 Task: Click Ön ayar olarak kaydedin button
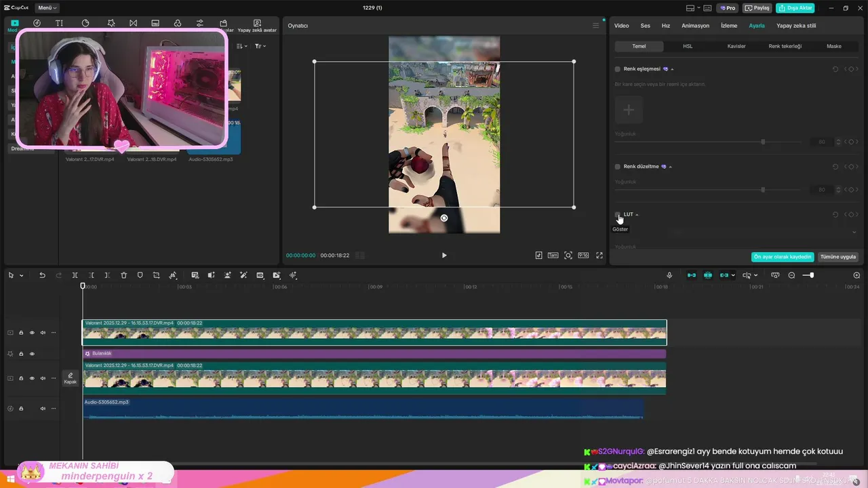point(783,257)
